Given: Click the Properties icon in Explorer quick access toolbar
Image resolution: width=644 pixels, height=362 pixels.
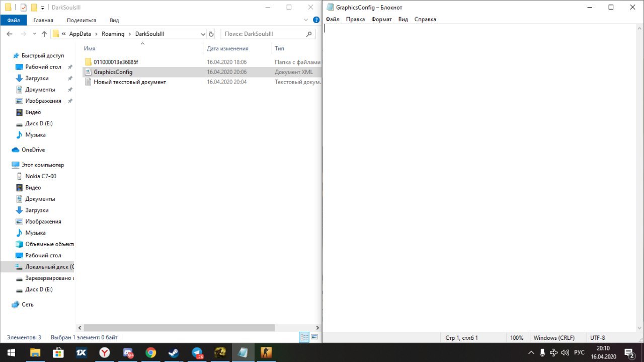Looking at the screenshot, I should coord(23,7).
